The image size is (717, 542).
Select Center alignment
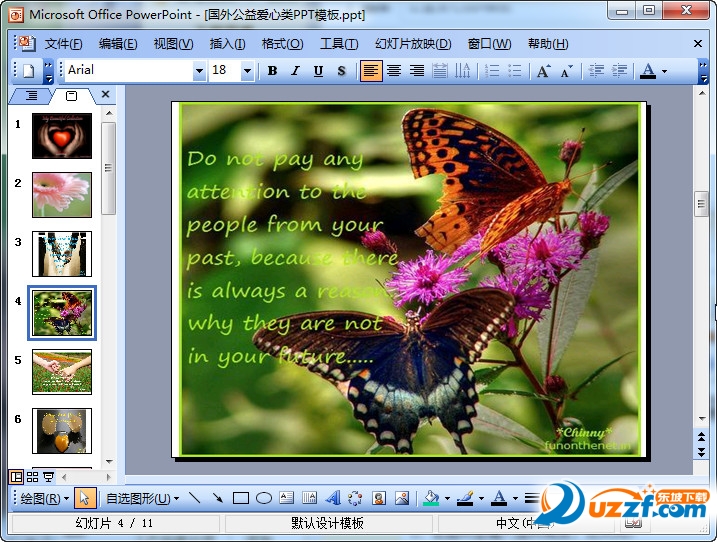[x=394, y=71]
